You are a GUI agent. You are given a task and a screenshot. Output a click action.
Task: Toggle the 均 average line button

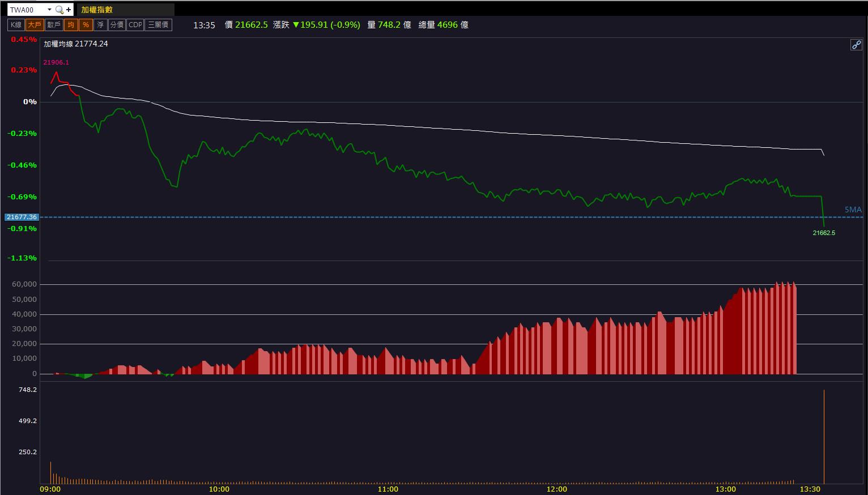click(71, 25)
